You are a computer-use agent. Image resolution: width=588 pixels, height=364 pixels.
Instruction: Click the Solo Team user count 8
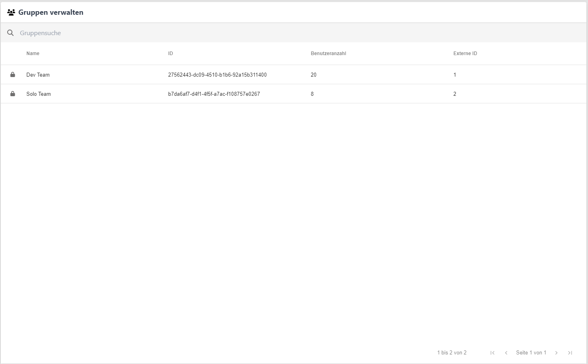coord(312,94)
